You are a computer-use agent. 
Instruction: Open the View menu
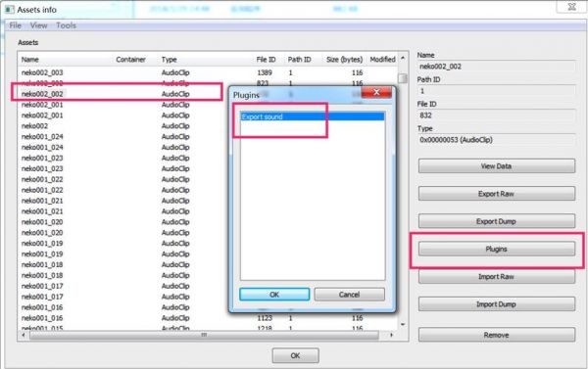[38, 25]
